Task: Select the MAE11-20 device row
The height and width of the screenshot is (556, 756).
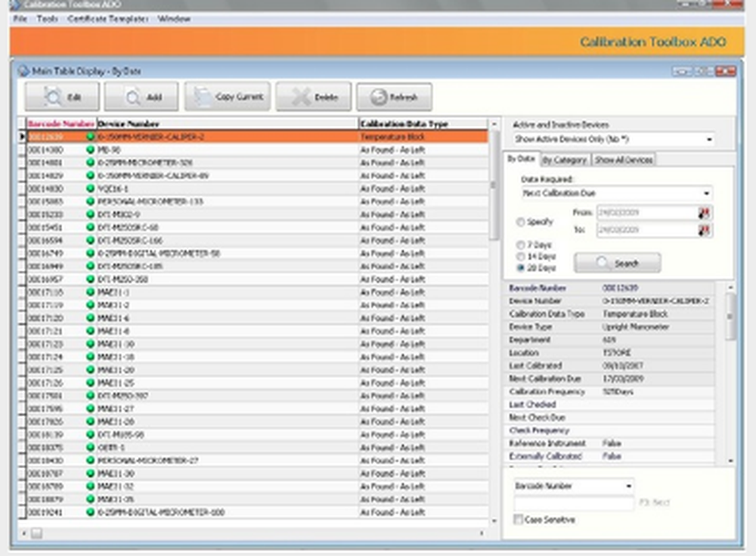Action: [258, 370]
